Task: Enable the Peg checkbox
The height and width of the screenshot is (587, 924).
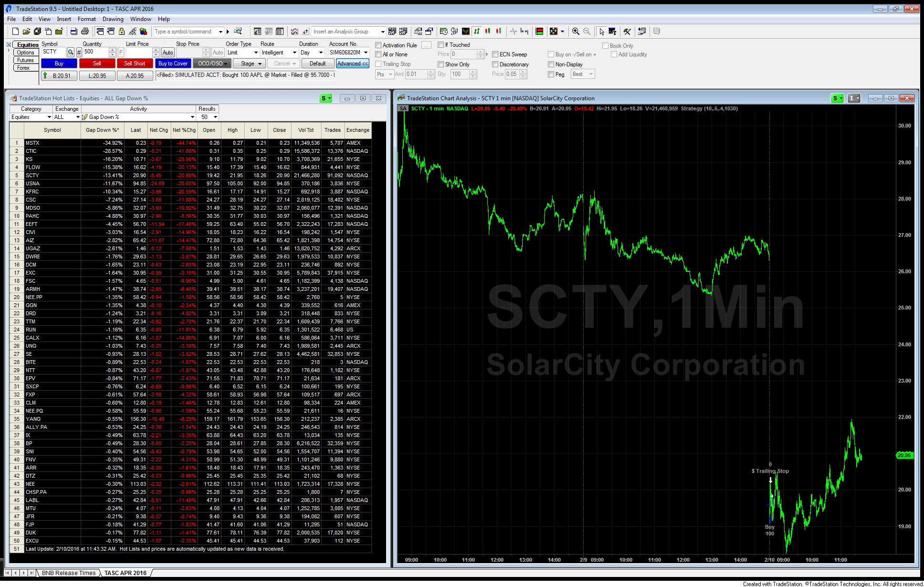Action: click(x=551, y=75)
